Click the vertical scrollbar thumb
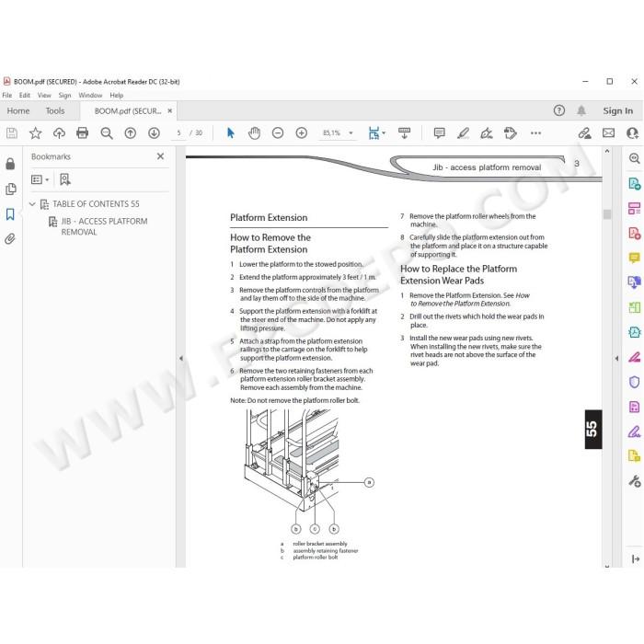The height and width of the screenshot is (644, 644). coord(607,214)
